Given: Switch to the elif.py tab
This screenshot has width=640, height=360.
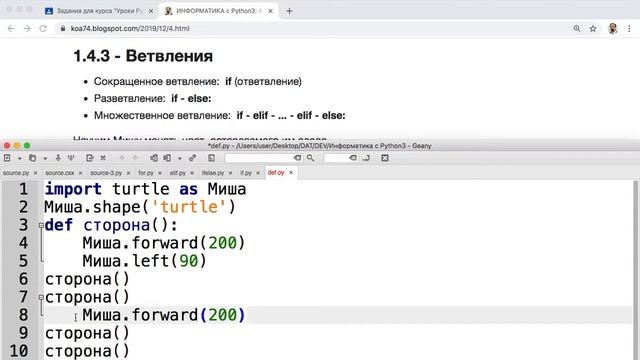Looking at the screenshot, I should (x=178, y=173).
